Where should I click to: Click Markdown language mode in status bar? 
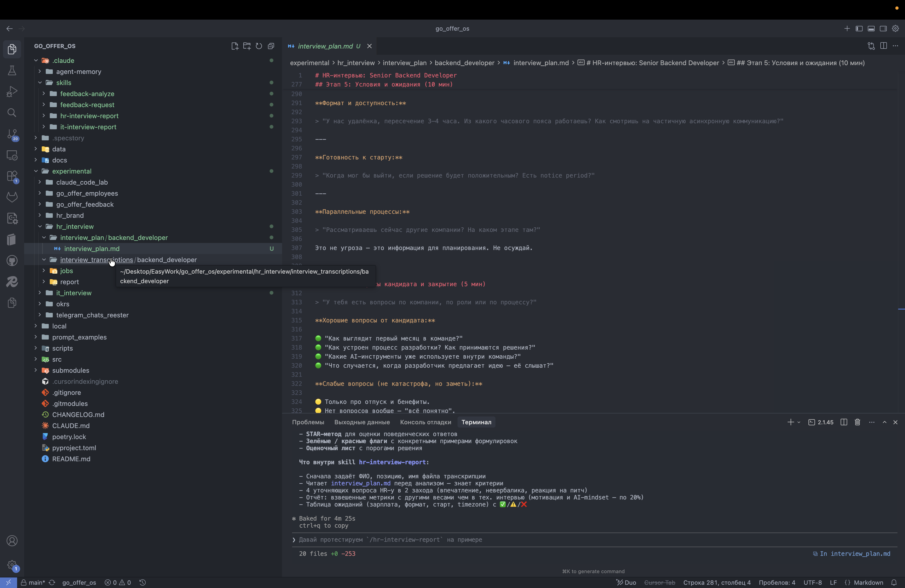click(868, 583)
